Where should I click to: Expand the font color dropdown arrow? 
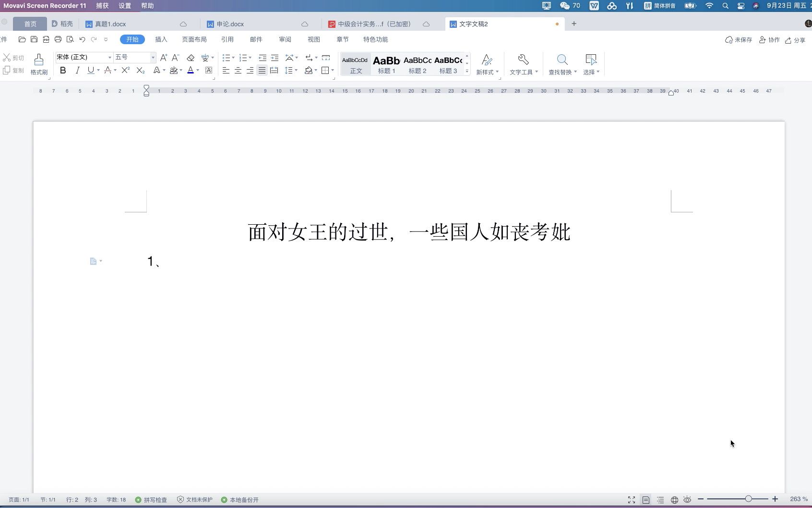click(198, 71)
